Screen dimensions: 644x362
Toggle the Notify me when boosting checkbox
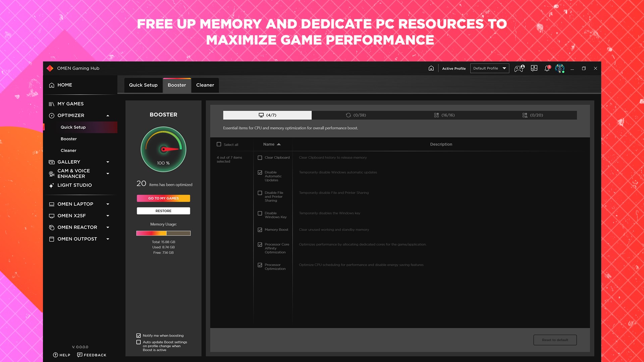pos(139,336)
